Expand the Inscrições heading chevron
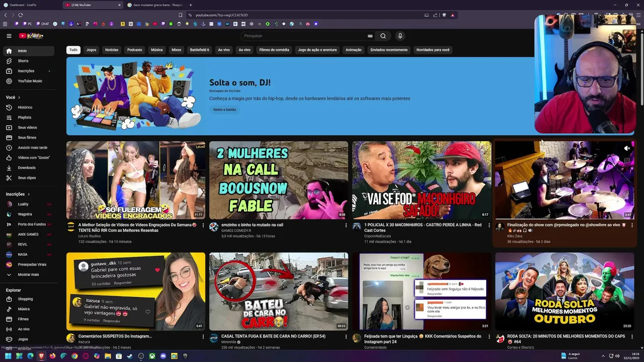Screen dimensions: 644x362 tap(28, 194)
